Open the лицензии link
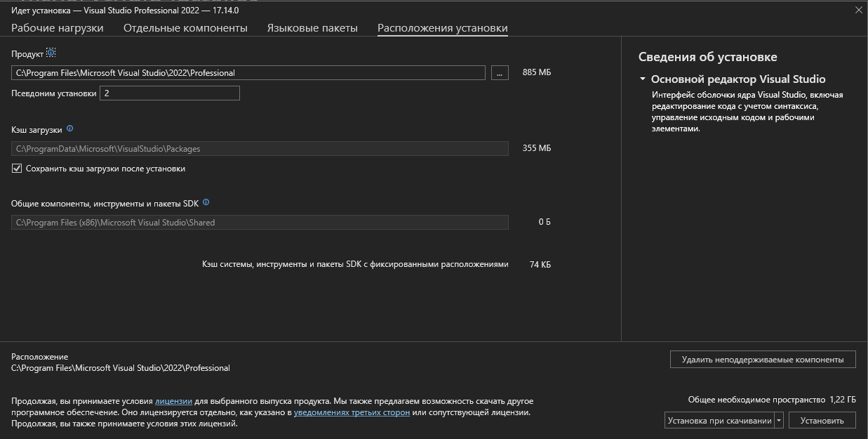The width and height of the screenshot is (868, 439). (173, 401)
